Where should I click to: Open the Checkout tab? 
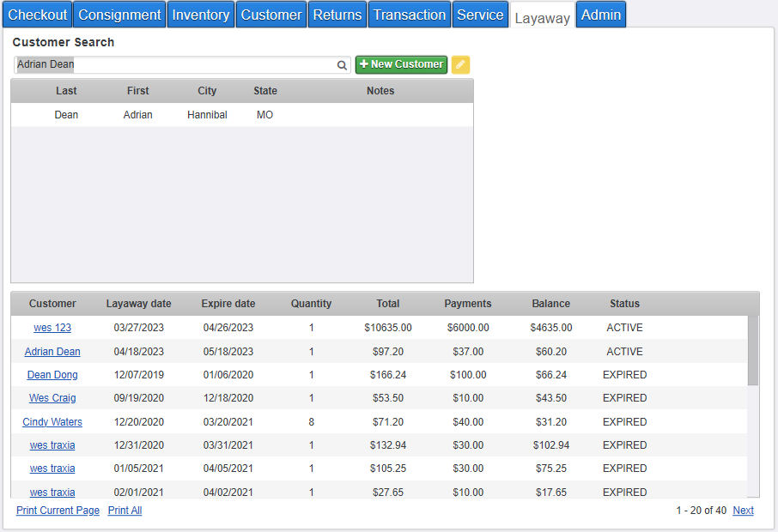tap(37, 15)
